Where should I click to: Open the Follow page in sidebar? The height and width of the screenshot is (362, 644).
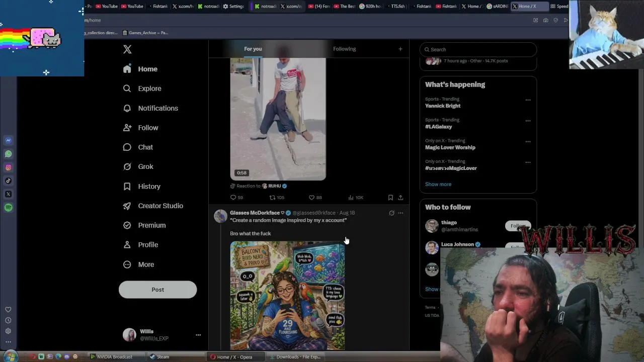[141, 128]
